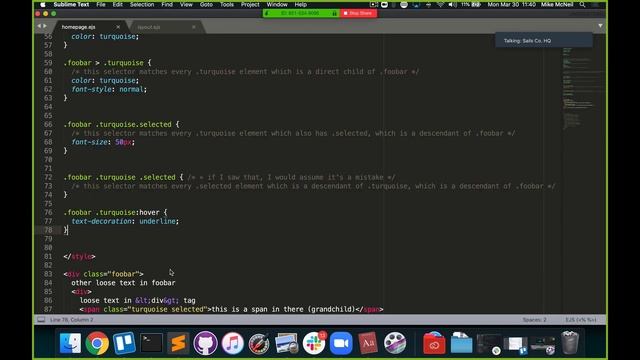Open the Window menu

[x=277, y=4]
